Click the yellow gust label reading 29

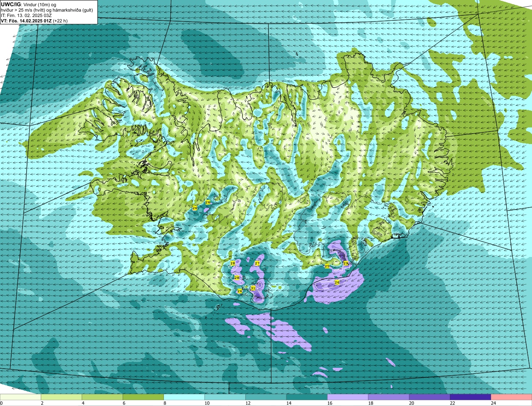346,263
